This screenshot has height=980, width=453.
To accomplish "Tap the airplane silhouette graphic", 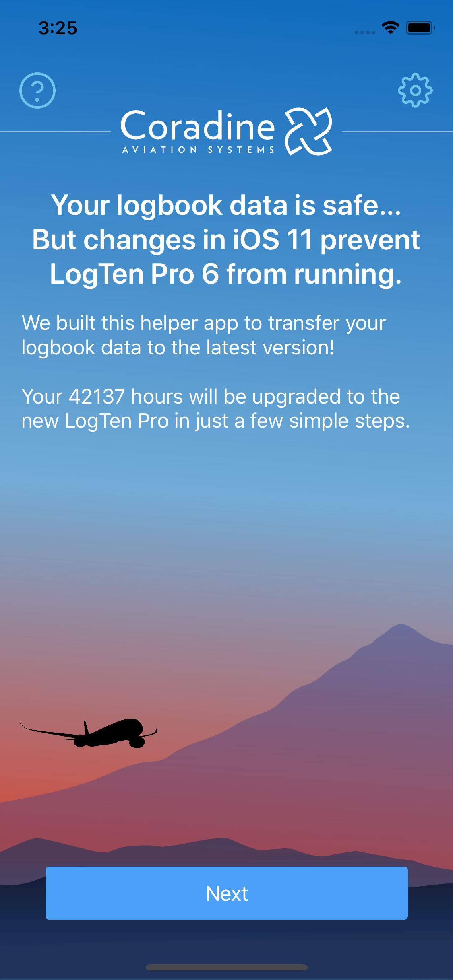I will tap(89, 733).
